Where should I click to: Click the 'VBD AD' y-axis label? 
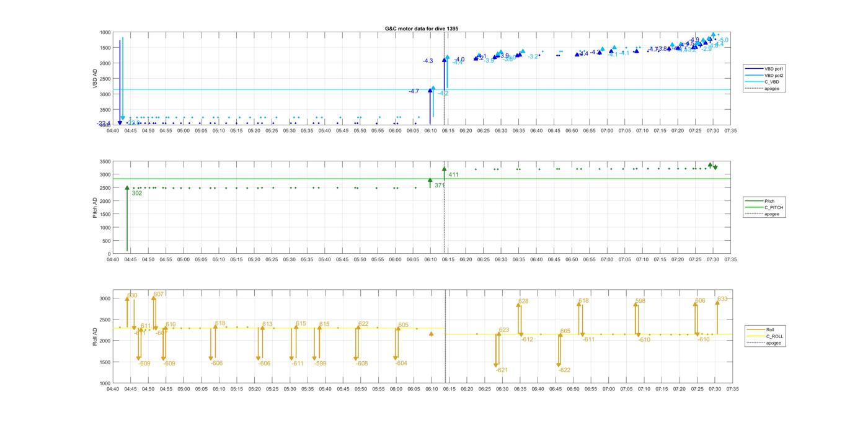[x=95, y=78]
